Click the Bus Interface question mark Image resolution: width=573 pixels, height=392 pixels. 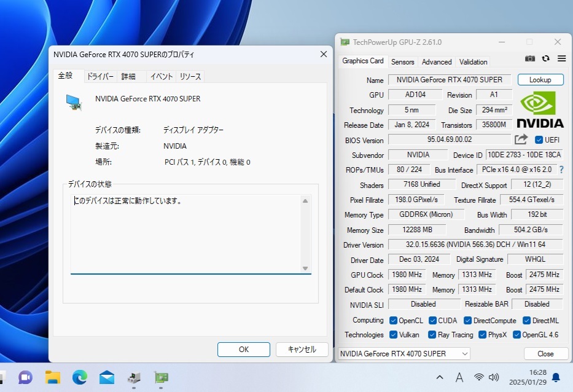pyautogui.click(x=561, y=170)
